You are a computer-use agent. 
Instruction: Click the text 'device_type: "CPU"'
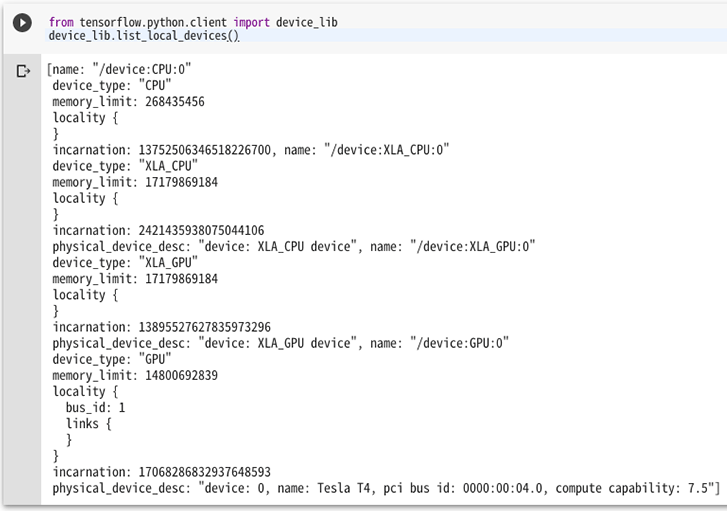112,86
